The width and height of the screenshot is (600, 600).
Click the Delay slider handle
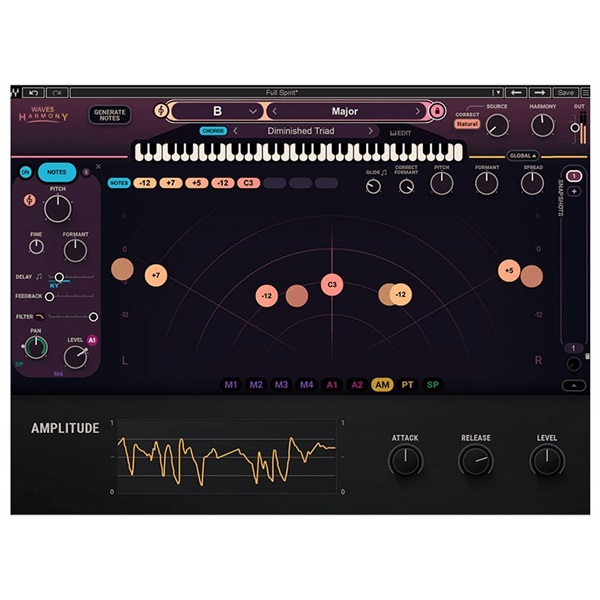point(59,276)
